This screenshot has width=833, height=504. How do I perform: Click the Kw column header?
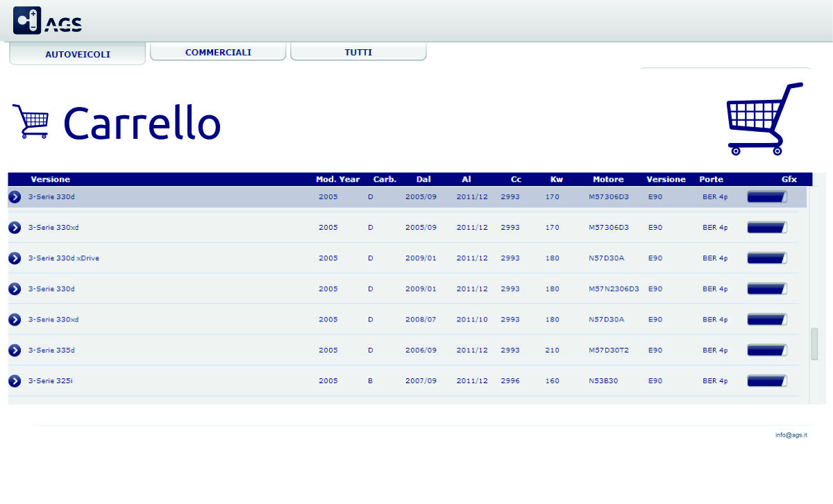tap(557, 179)
